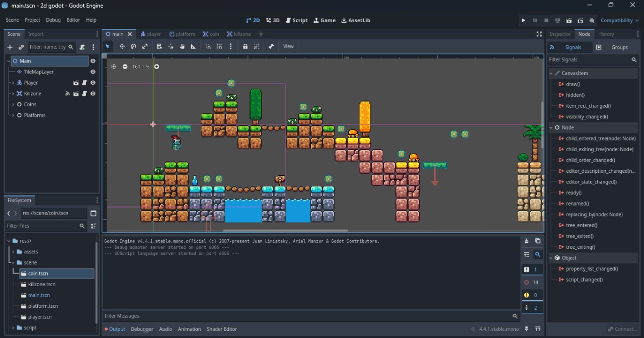Zoom out with the minus button
This screenshot has width=644, height=338.
click(125, 66)
